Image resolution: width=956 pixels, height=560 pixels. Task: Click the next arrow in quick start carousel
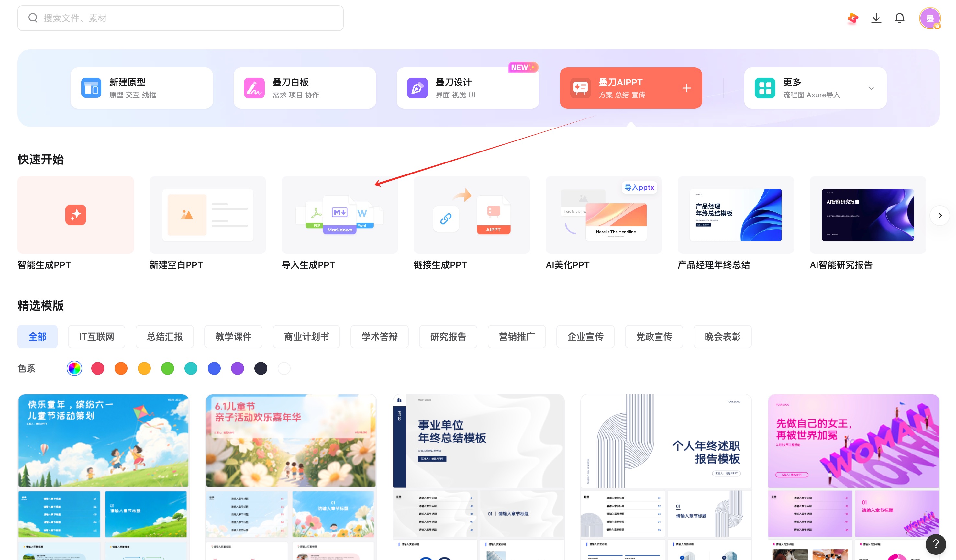(940, 215)
